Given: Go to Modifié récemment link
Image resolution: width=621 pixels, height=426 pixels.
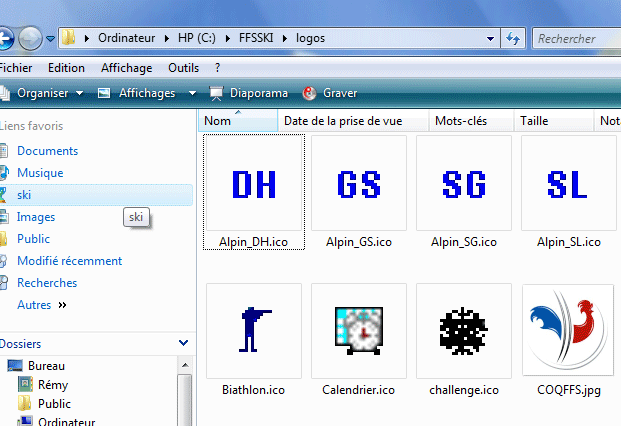Looking at the screenshot, I should pyautogui.click(x=69, y=261).
